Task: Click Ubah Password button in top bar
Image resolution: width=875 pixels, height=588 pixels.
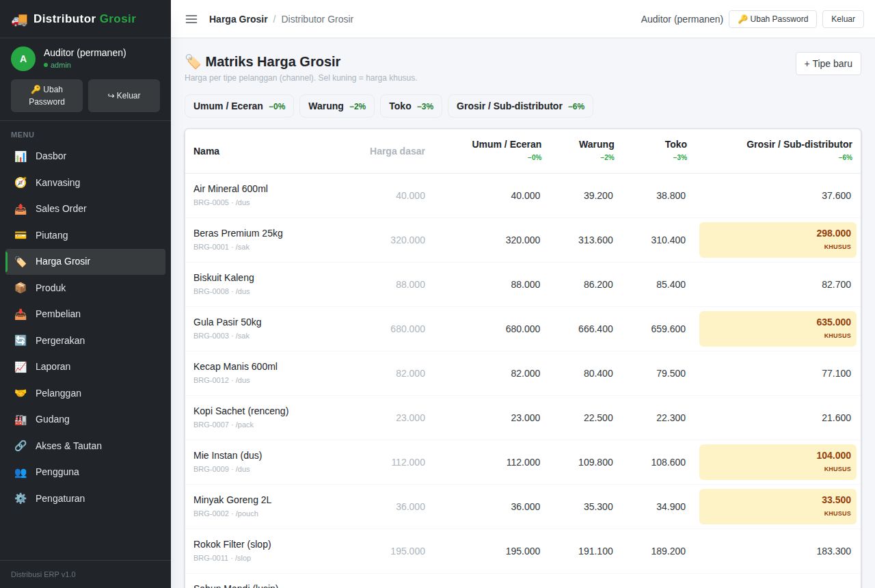Action: tap(772, 19)
